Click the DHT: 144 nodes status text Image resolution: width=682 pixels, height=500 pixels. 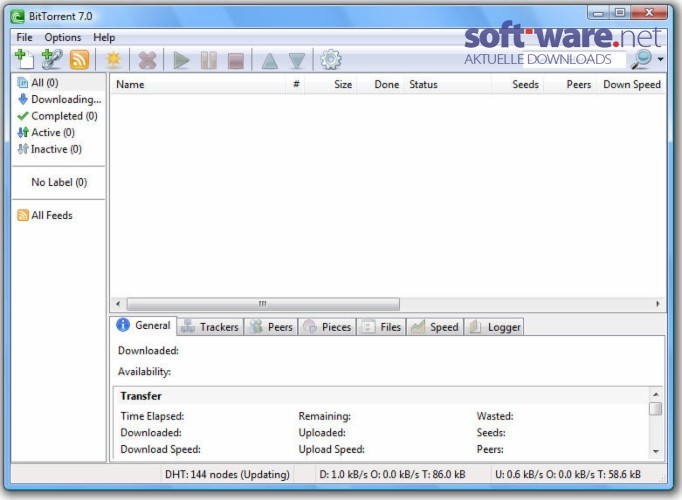227,474
